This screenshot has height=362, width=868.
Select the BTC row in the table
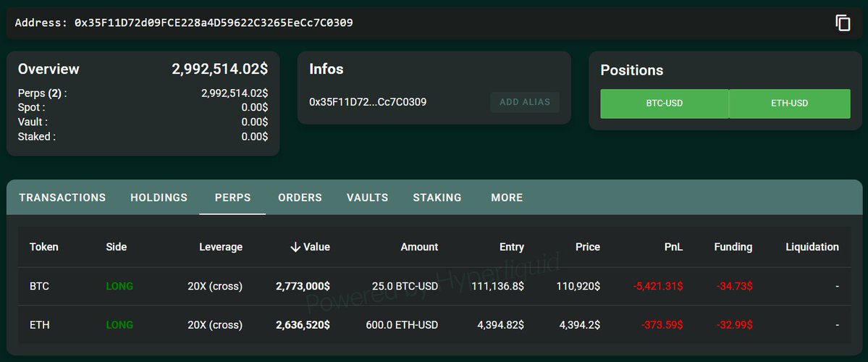(434, 286)
